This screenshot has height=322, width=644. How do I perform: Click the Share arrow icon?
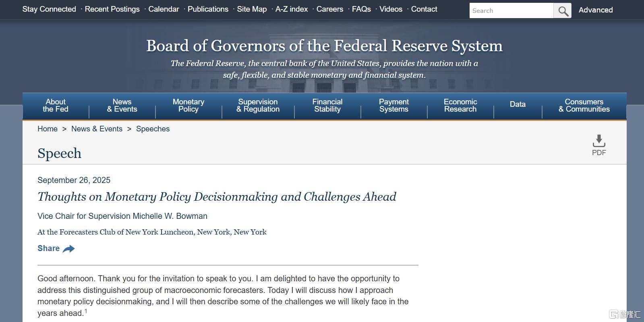[x=69, y=249]
